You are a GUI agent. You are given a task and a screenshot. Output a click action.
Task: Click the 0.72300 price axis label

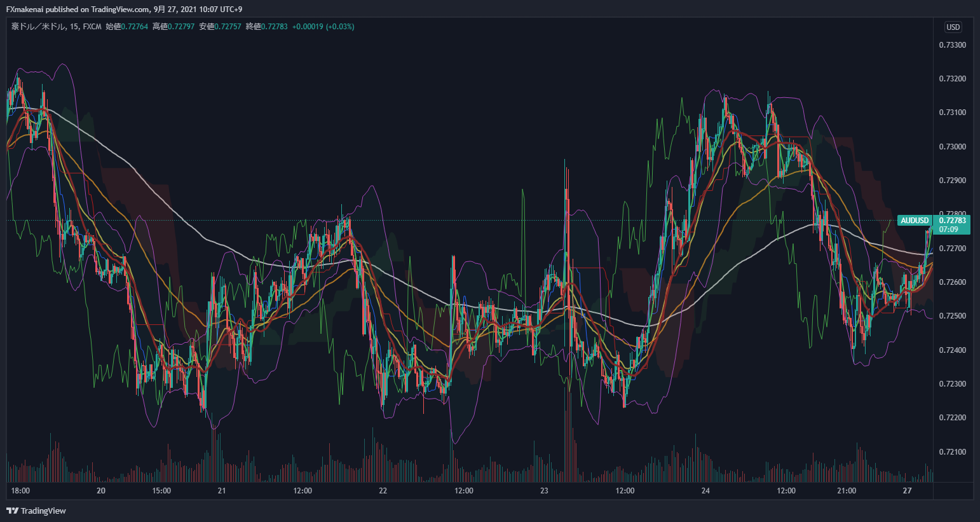(952, 384)
